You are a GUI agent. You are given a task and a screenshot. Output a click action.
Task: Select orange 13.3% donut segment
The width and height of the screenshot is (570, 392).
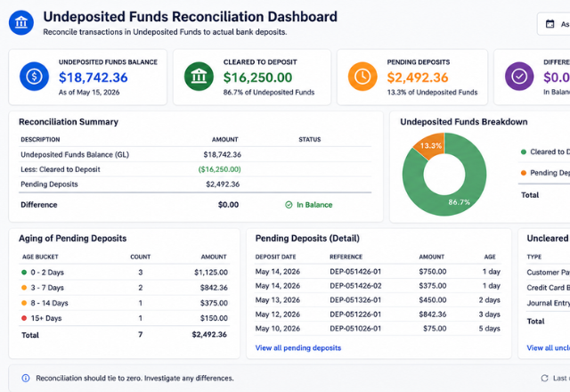pyautogui.click(x=432, y=144)
